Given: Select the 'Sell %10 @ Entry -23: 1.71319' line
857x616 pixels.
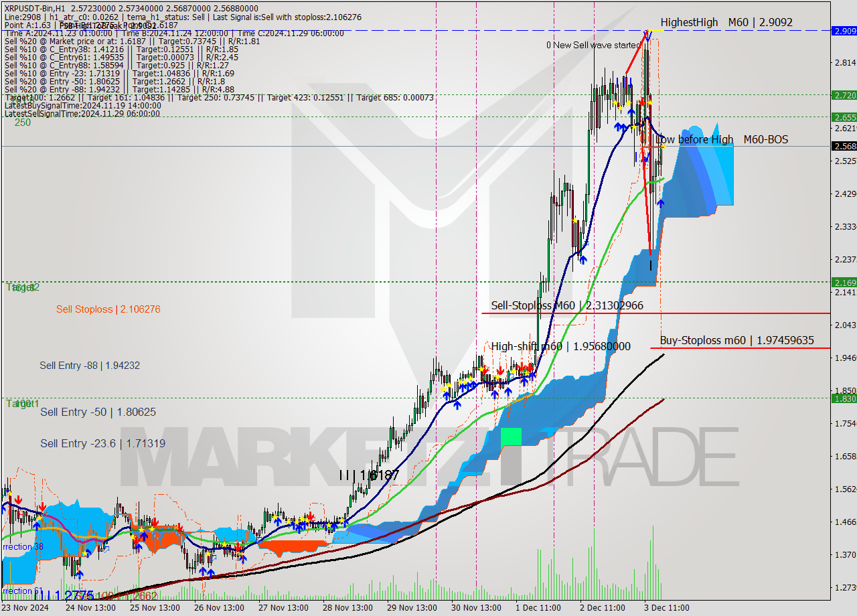Looking at the screenshot, I should point(119,73).
